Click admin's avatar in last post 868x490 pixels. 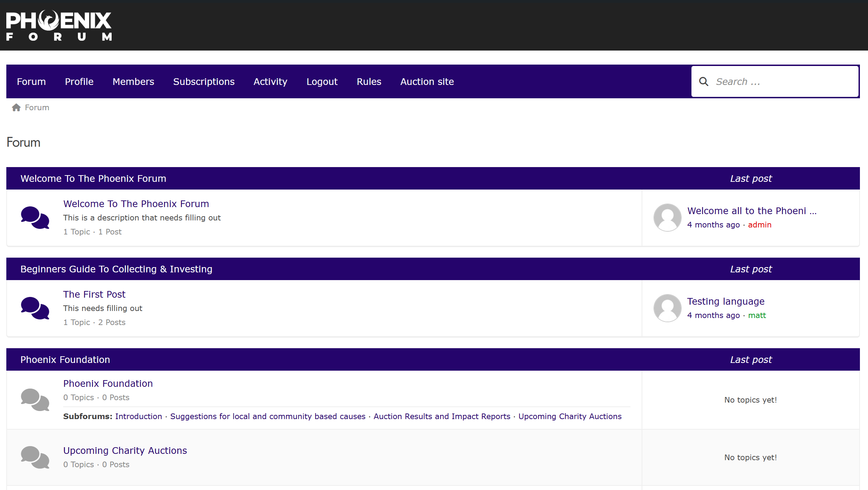667,218
